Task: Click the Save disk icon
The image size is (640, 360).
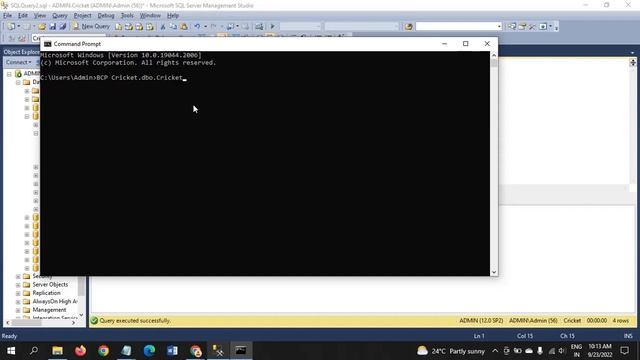Action: click(52, 27)
